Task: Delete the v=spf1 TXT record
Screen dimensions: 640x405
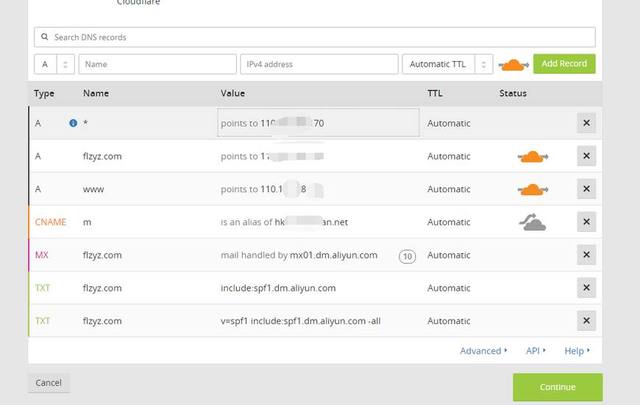Action: click(586, 321)
